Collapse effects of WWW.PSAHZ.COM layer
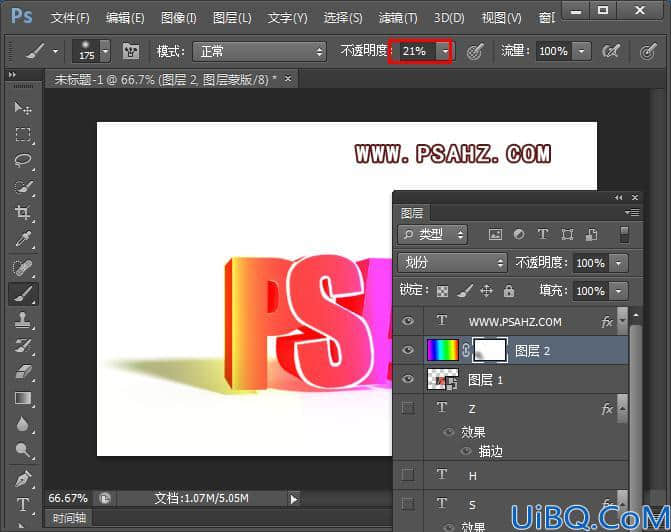The image size is (671, 532). tap(622, 321)
